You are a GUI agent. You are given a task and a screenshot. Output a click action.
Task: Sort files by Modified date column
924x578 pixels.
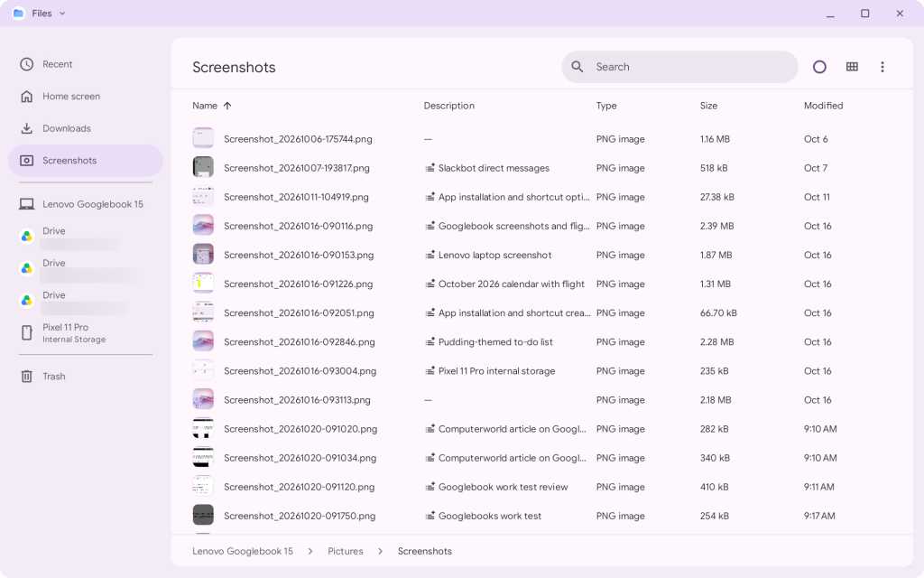point(823,106)
